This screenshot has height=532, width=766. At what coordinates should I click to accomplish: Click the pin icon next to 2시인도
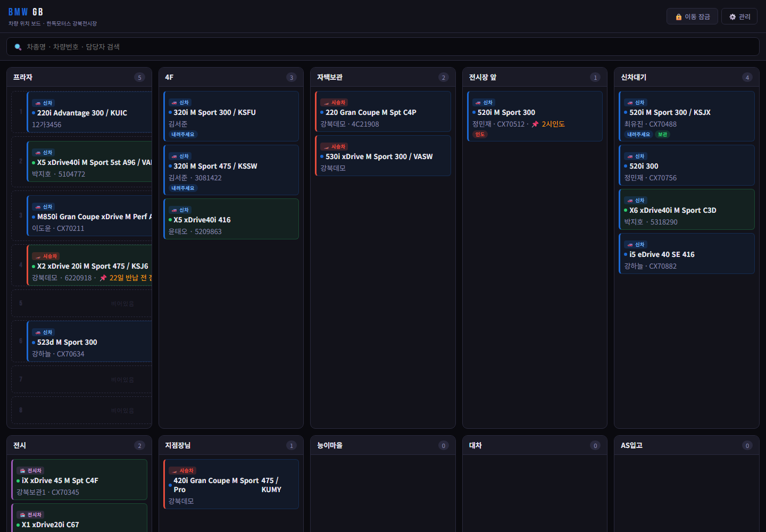tap(535, 124)
